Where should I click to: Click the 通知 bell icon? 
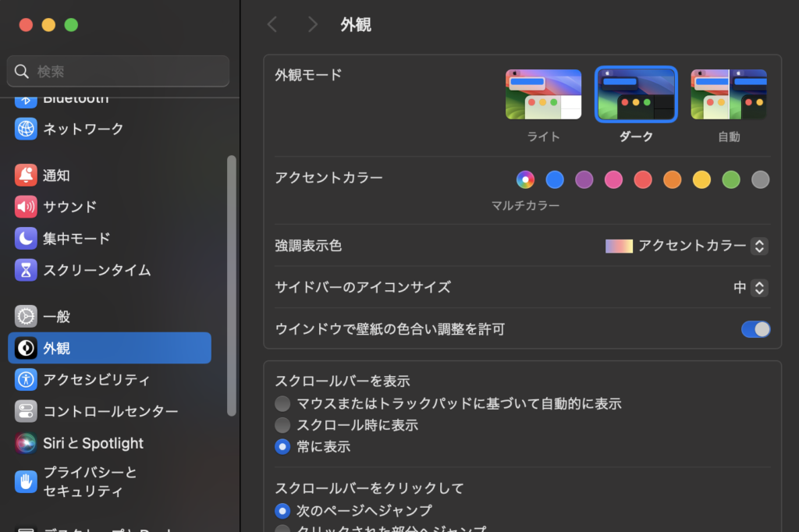point(26,176)
